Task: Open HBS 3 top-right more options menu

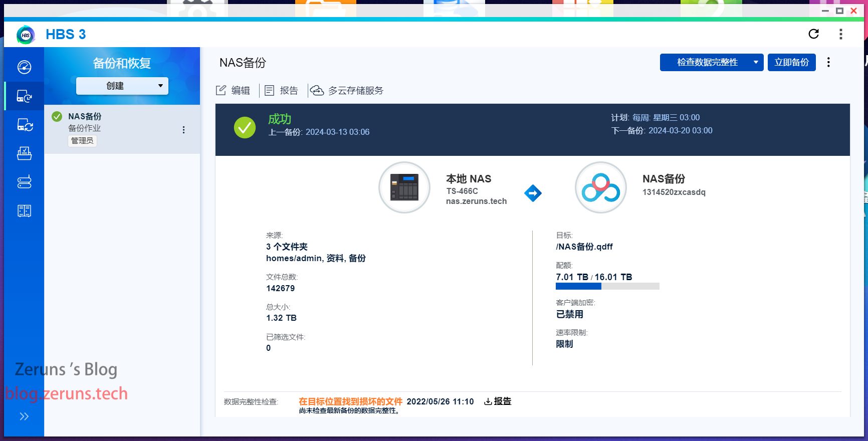Action: pyautogui.click(x=841, y=34)
